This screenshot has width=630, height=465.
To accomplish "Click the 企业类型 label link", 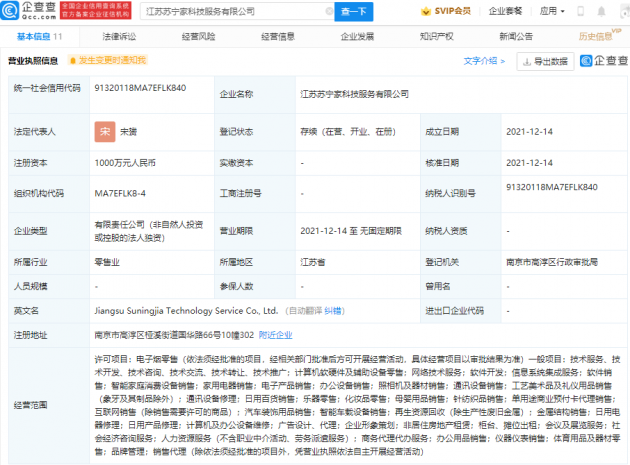I will click(x=31, y=231).
